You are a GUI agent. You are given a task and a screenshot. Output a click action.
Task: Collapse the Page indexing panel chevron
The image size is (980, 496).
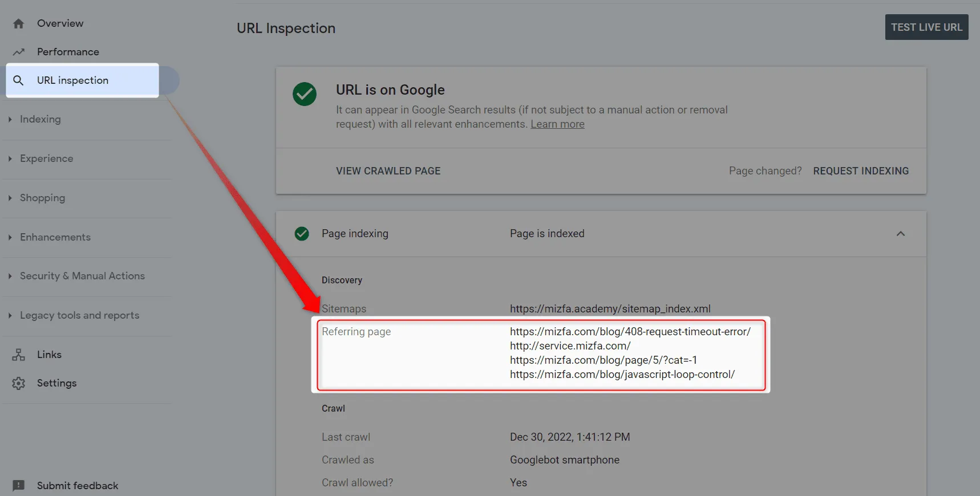click(x=901, y=234)
